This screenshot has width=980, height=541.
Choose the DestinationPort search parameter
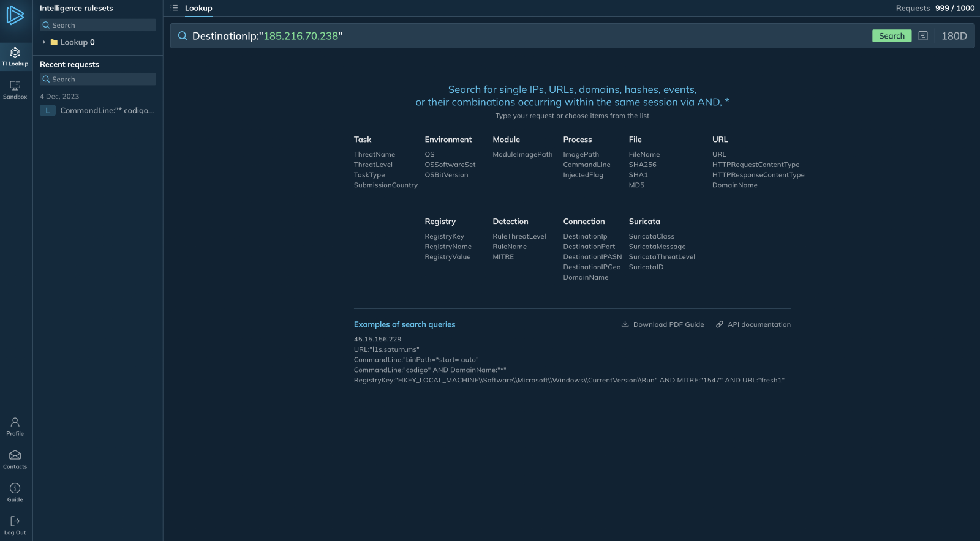point(589,247)
